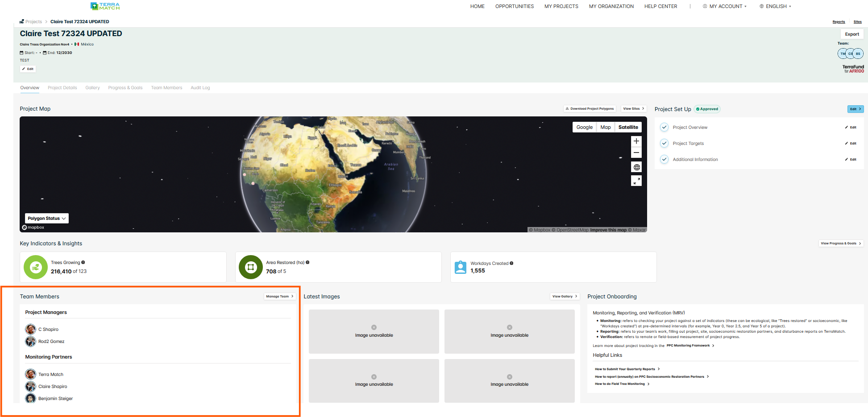This screenshot has height=417, width=868.
Task: Open the Sites link
Action: click(x=858, y=21)
